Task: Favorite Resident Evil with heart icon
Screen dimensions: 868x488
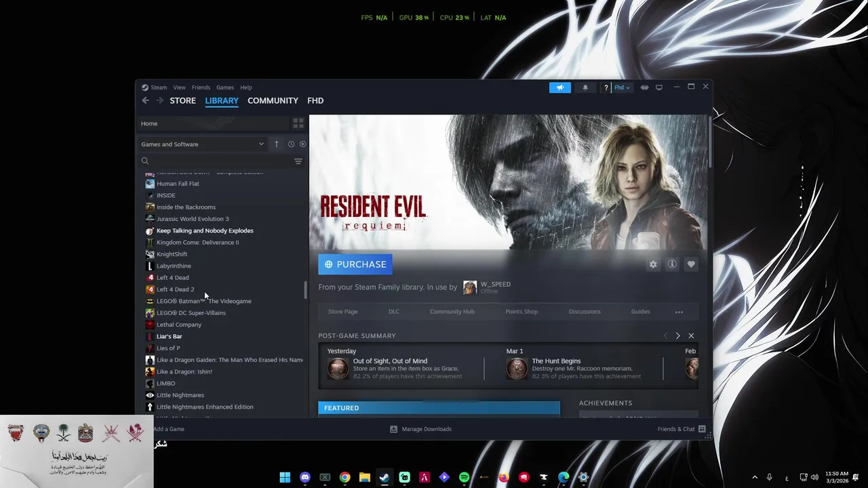Action: click(x=691, y=264)
